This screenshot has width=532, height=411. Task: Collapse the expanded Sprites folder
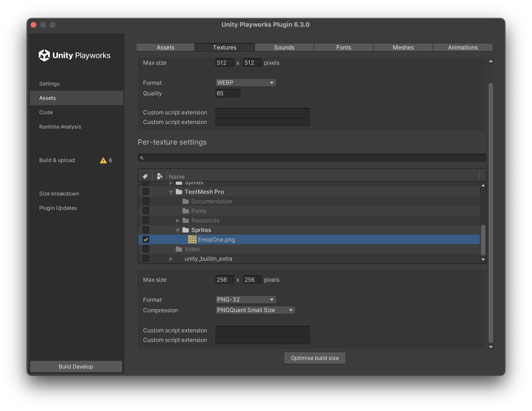coord(178,230)
